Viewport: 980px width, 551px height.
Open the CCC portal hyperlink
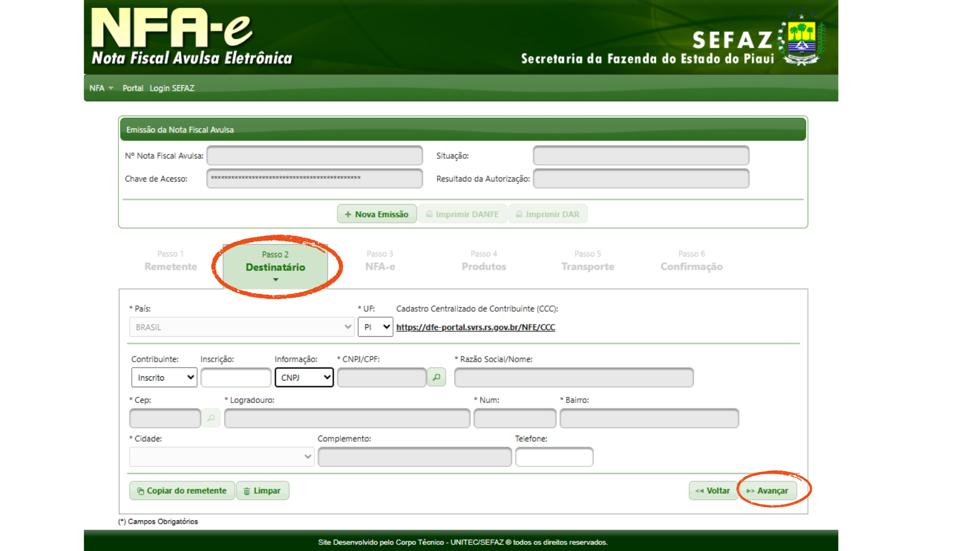475,327
